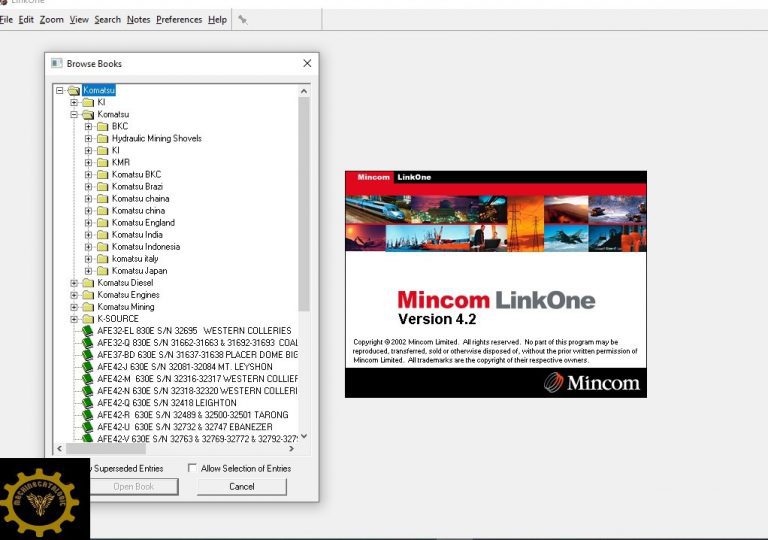Close the Browse Books dialog
768x540 pixels.
click(x=307, y=63)
